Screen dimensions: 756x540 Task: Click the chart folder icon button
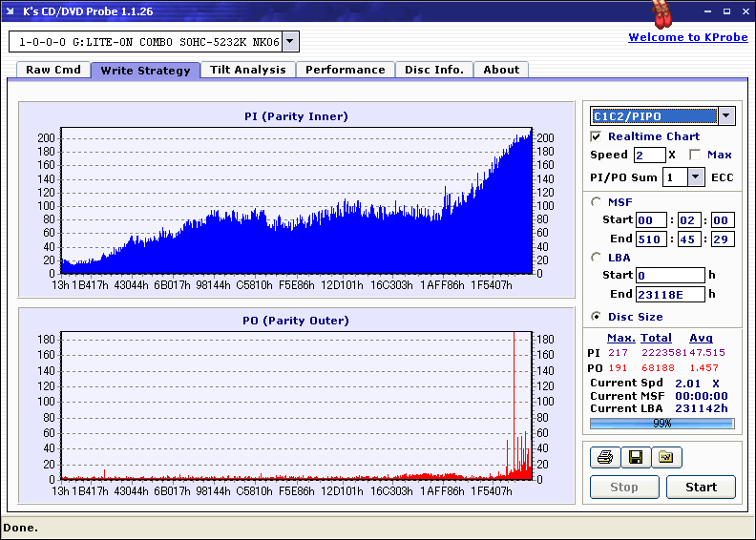[x=666, y=458]
